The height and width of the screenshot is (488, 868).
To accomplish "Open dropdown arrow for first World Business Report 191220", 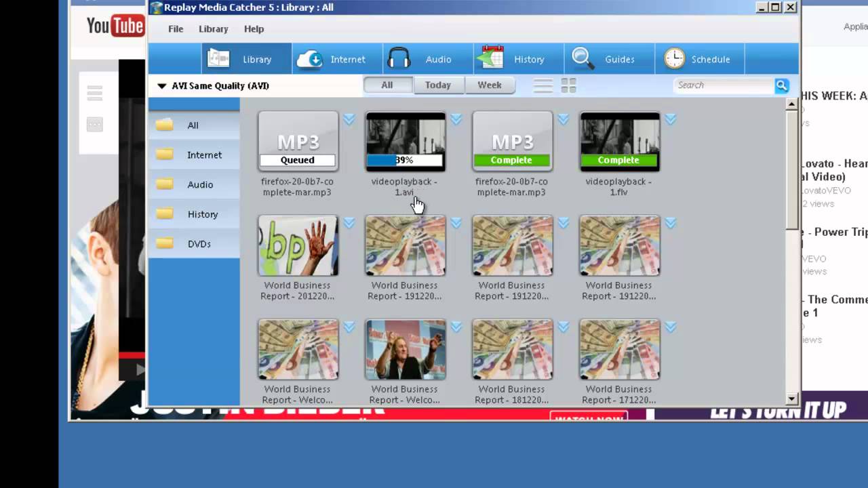I will click(456, 223).
